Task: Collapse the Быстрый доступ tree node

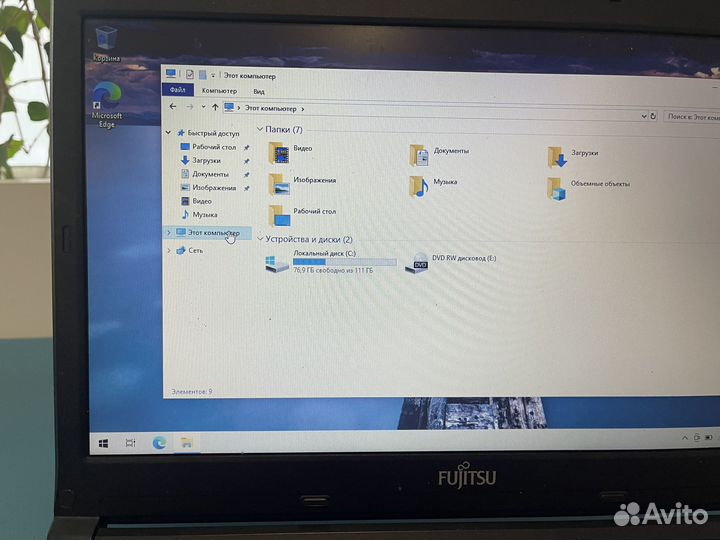Action: [169, 133]
